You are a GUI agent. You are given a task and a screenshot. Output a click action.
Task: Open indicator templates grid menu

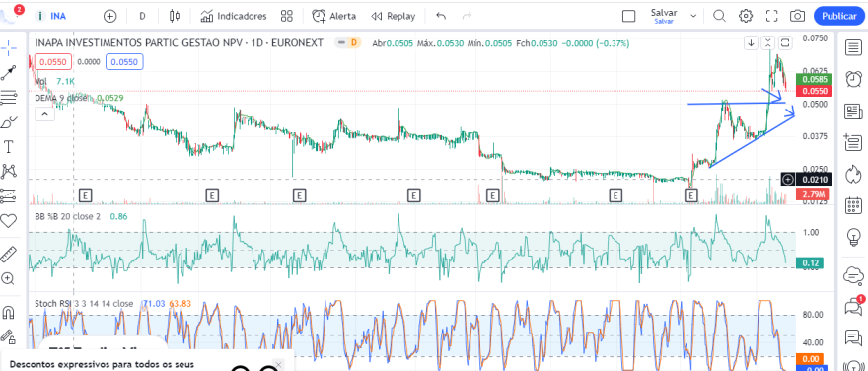[x=286, y=16]
